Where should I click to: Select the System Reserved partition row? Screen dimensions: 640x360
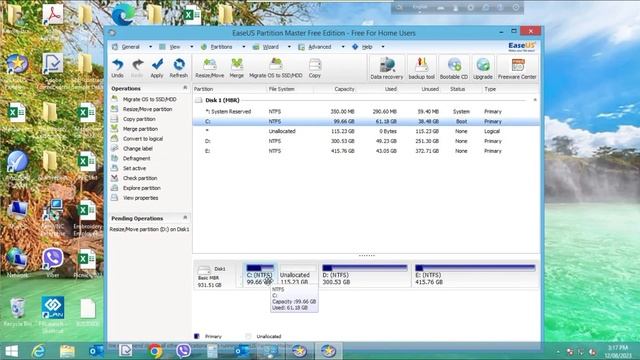coord(366,111)
